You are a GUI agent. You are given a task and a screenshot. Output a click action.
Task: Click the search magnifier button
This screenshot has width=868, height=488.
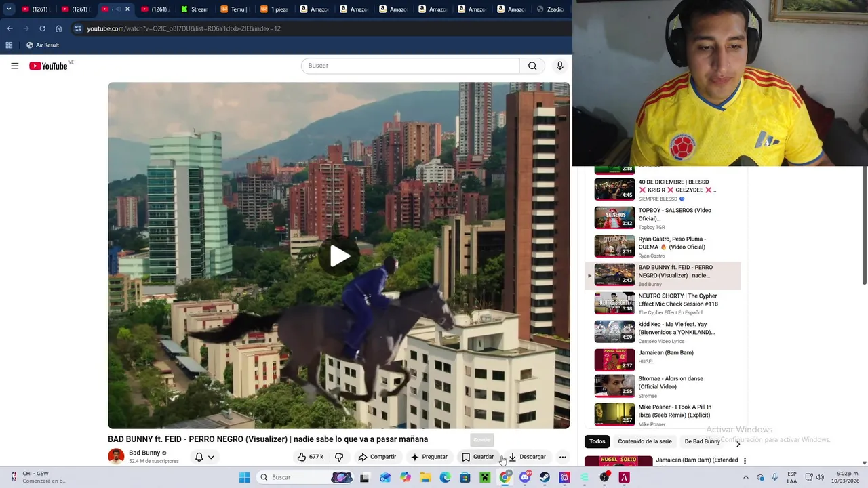click(x=532, y=66)
